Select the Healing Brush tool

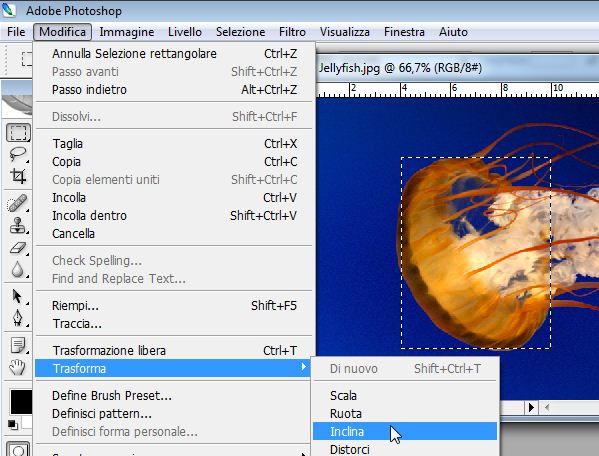[x=18, y=203]
